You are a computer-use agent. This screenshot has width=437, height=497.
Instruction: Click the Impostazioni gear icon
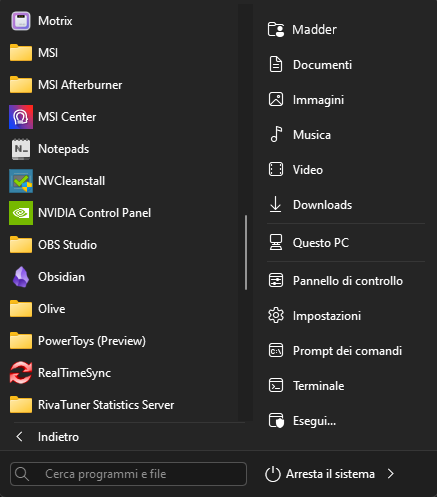click(276, 316)
